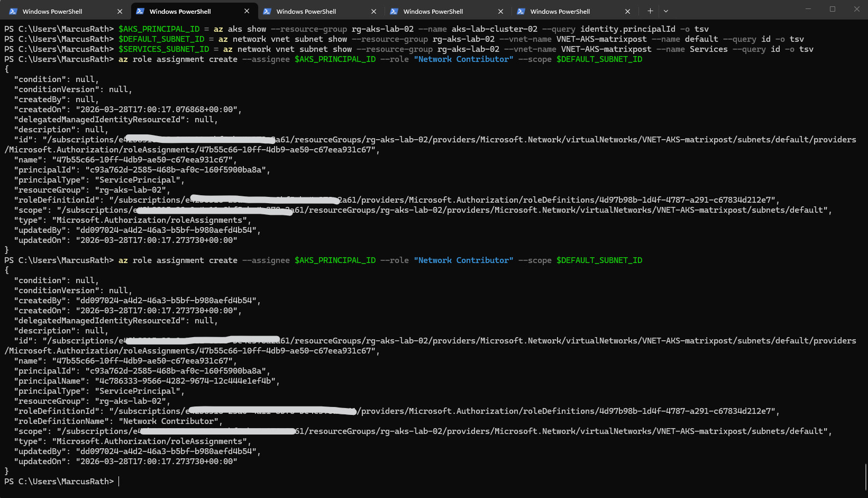
Task: Click the PowerShell icon on the third tab
Action: (x=267, y=11)
